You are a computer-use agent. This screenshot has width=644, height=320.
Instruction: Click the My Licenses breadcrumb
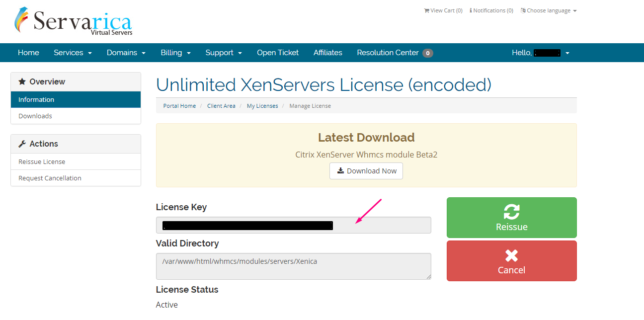tap(262, 106)
